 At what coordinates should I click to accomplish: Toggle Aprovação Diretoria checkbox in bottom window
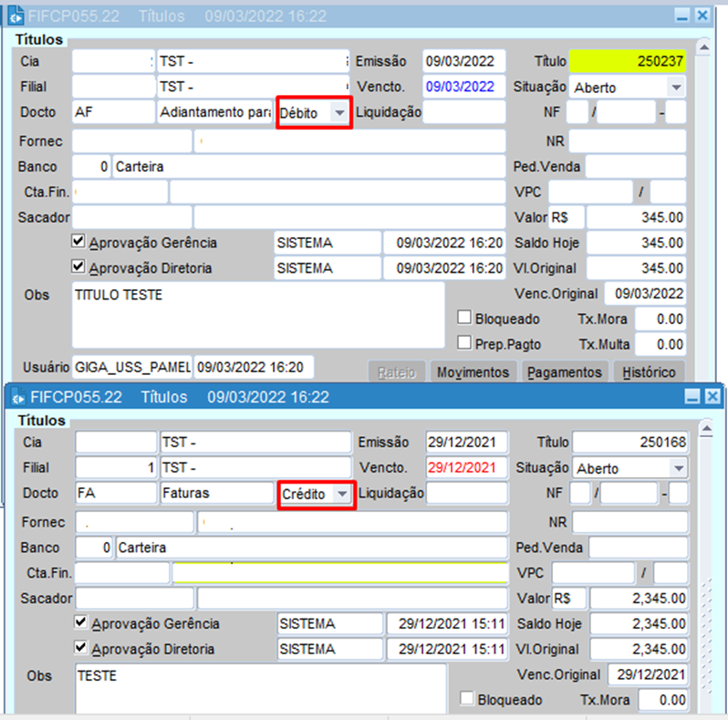click(x=81, y=647)
